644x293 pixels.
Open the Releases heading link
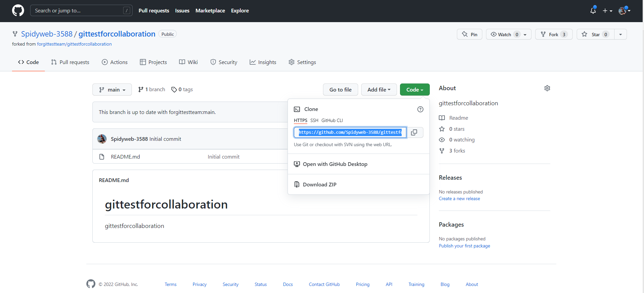(x=450, y=178)
